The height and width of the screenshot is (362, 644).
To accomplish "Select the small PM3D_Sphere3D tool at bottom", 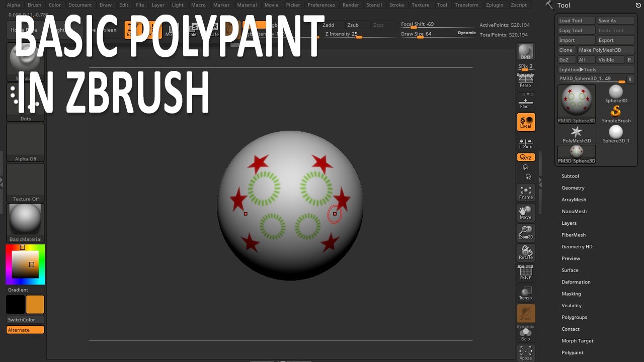I will (577, 154).
